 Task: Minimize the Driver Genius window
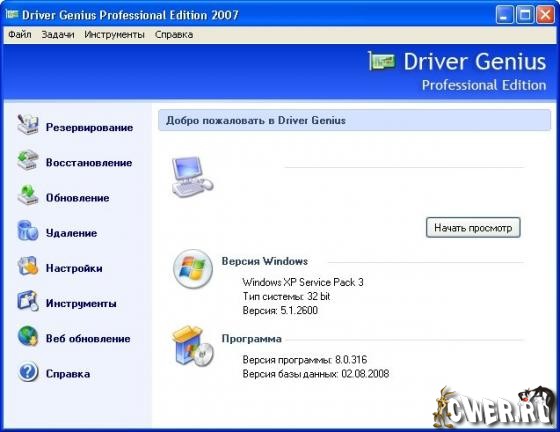pos(504,15)
